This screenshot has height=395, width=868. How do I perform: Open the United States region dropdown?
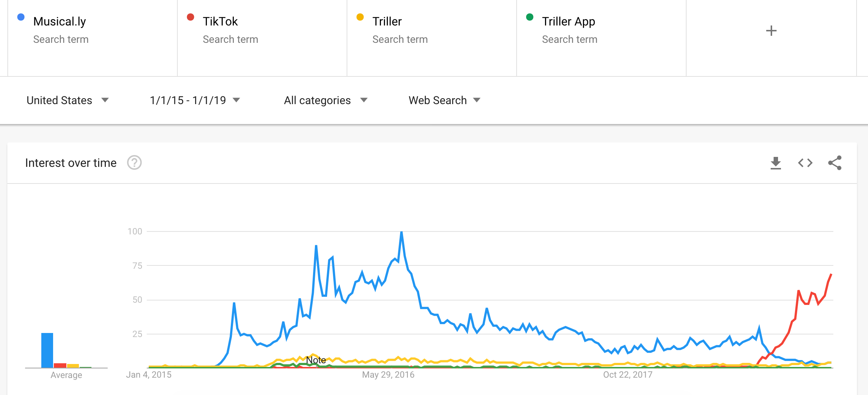click(67, 100)
